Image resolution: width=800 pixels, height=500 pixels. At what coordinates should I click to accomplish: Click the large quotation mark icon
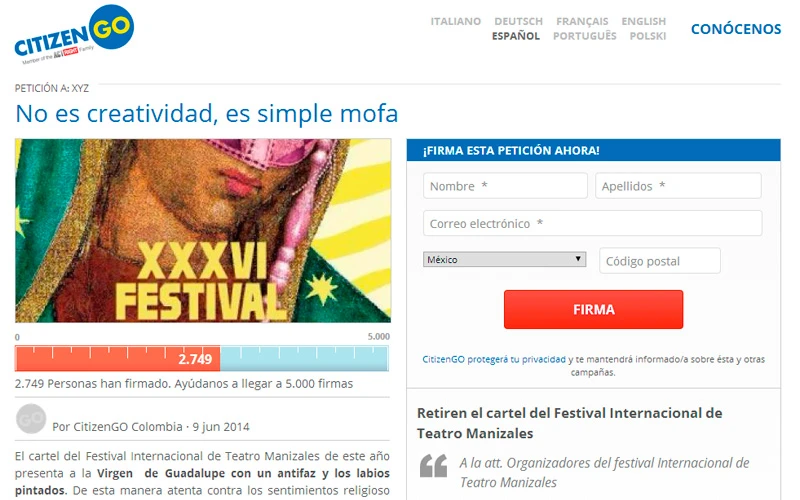pos(433,465)
